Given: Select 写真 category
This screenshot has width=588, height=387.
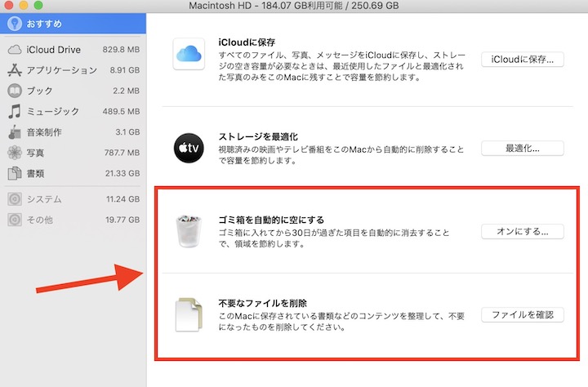Looking at the screenshot, I should click(73, 153).
